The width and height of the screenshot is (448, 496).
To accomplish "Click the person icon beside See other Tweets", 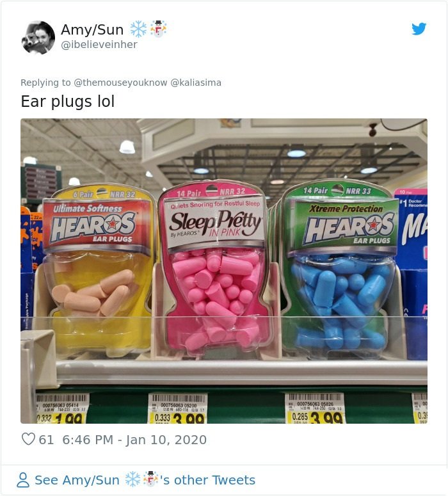I will (23, 480).
